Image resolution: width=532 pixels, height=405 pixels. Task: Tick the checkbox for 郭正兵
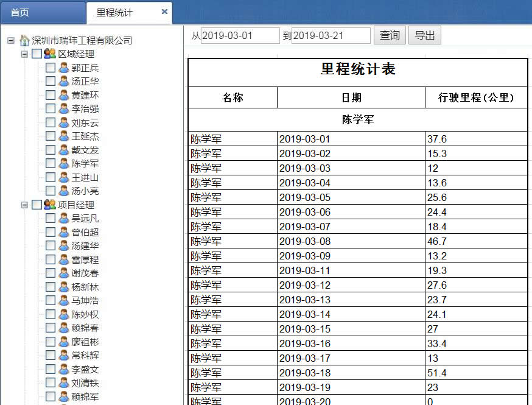point(50,68)
